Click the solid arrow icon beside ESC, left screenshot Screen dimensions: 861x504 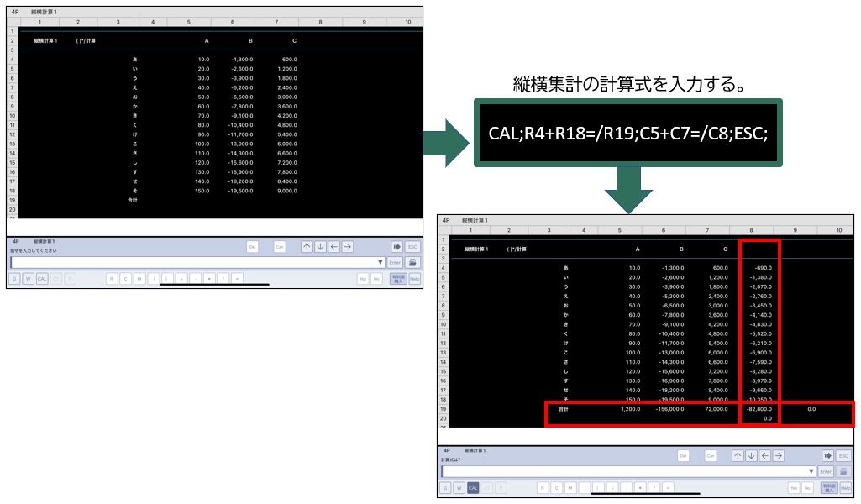pyautogui.click(x=396, y=247)
